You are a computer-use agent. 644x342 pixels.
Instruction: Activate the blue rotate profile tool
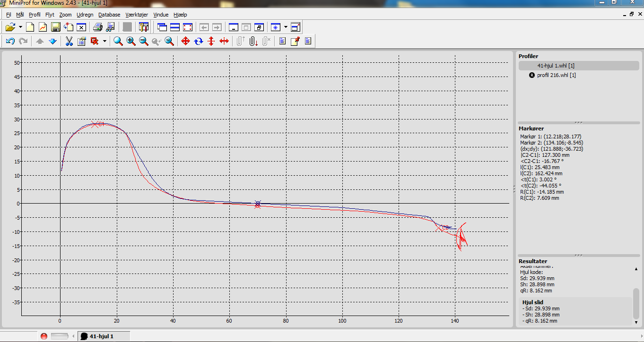click(x=199, y=41)
